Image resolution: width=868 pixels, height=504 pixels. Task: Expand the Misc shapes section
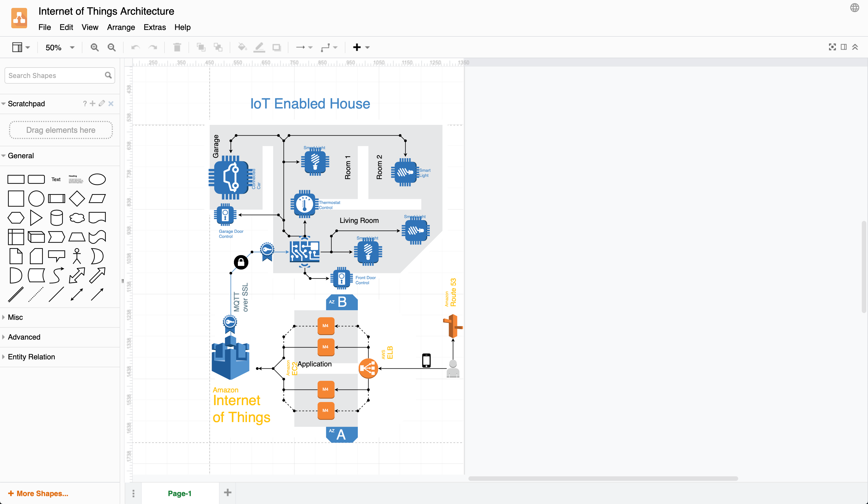15,317
